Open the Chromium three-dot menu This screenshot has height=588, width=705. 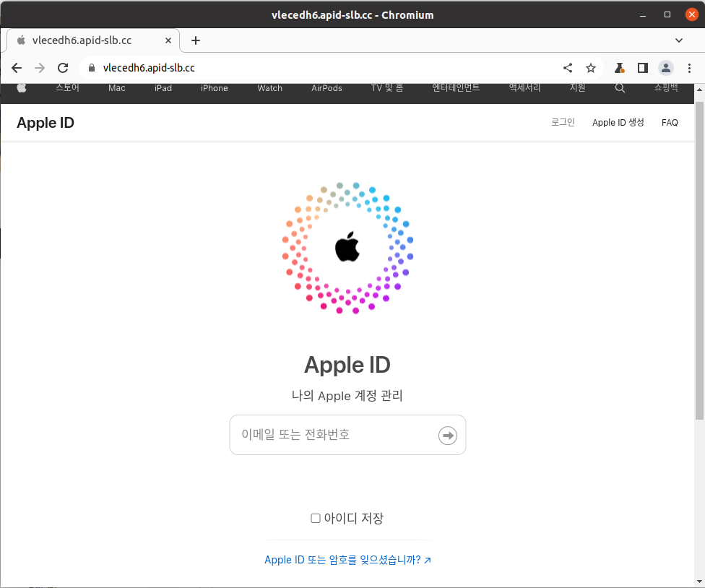pos(689,68)
